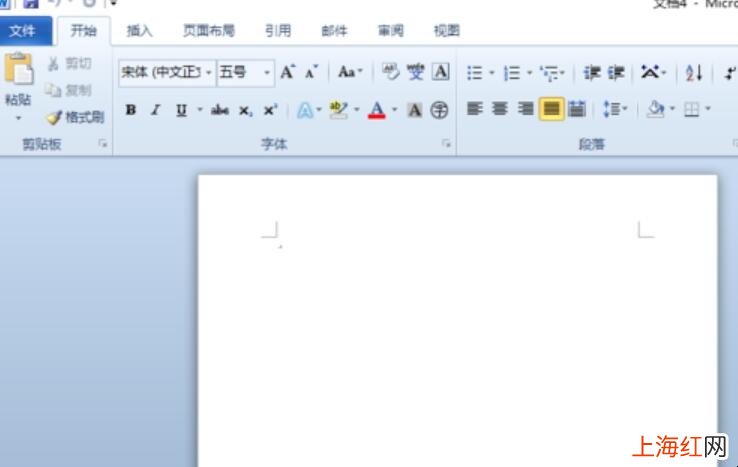Click the Distributed alignment icon

click(577, 109)
